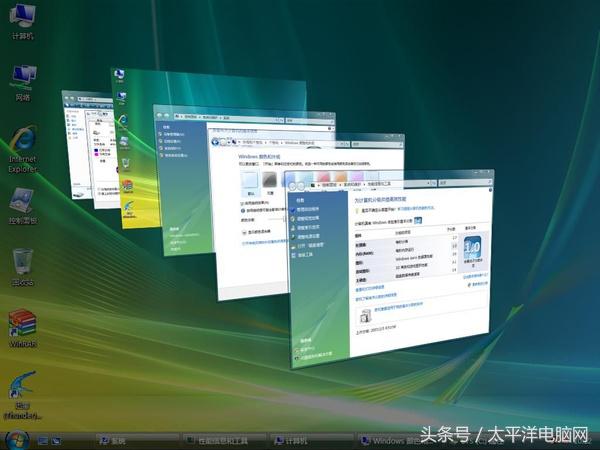Select the graphite color swatch

[270, 179]
